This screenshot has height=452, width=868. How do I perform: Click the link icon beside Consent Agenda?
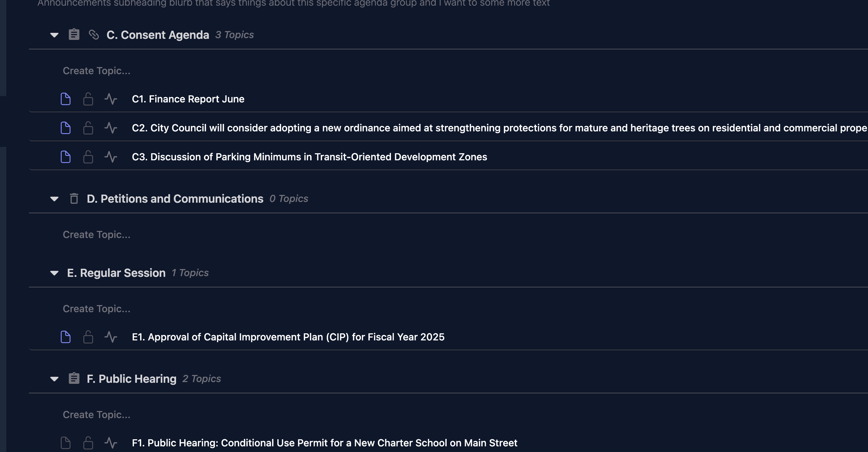[x=94, y=35]
